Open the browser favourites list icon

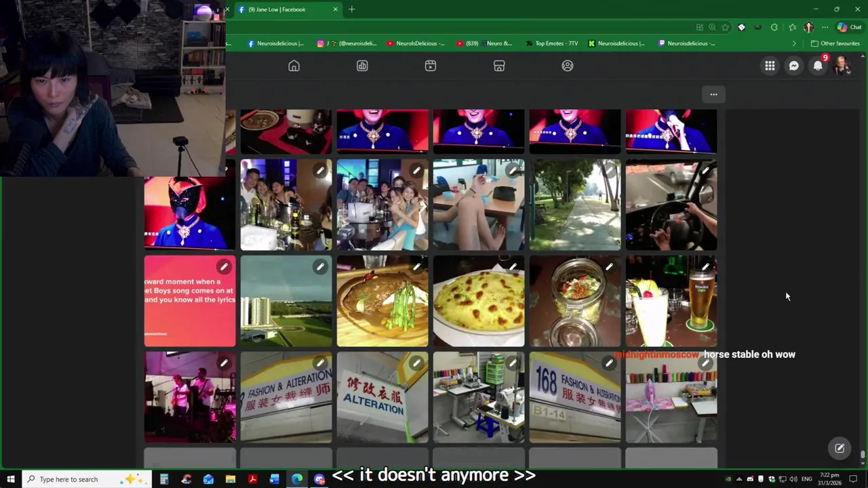[x=792, y=27]
